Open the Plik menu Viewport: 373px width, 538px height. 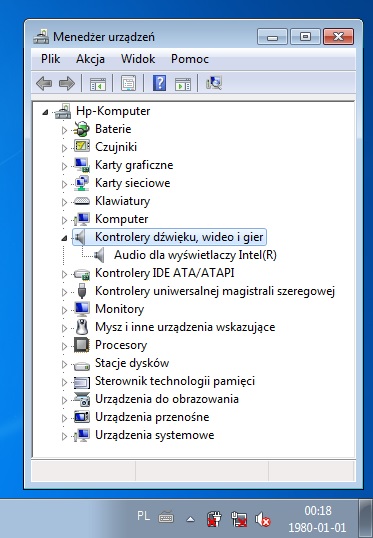click(50, 59)
